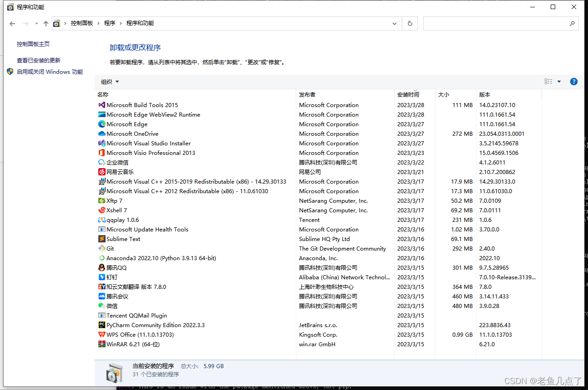Click the Visual Studio Installer icon
This screenshot has width=588, height=390.
pos(102,143)
